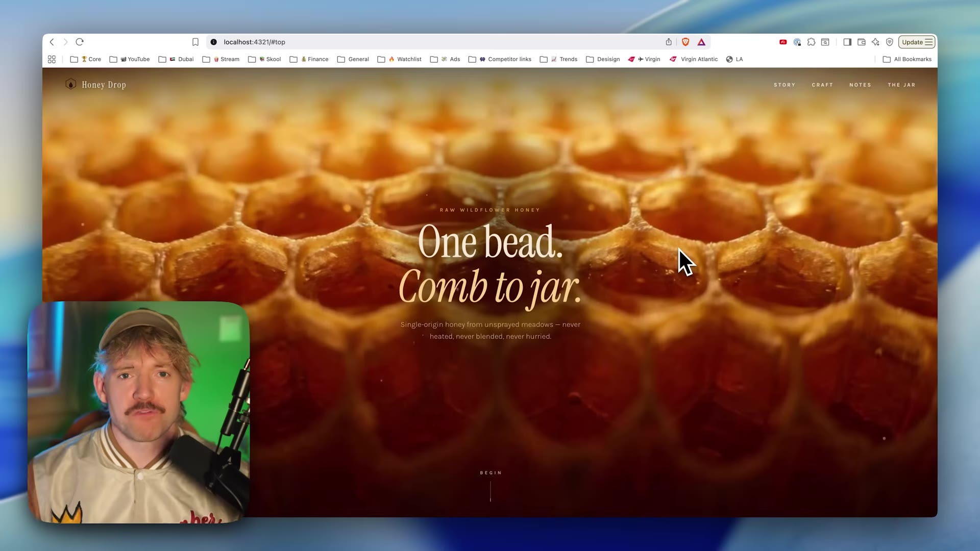Viewport: 980px width, 551px height.
Task: Toggle the browser sidebar panel
Action: (847, 42)
